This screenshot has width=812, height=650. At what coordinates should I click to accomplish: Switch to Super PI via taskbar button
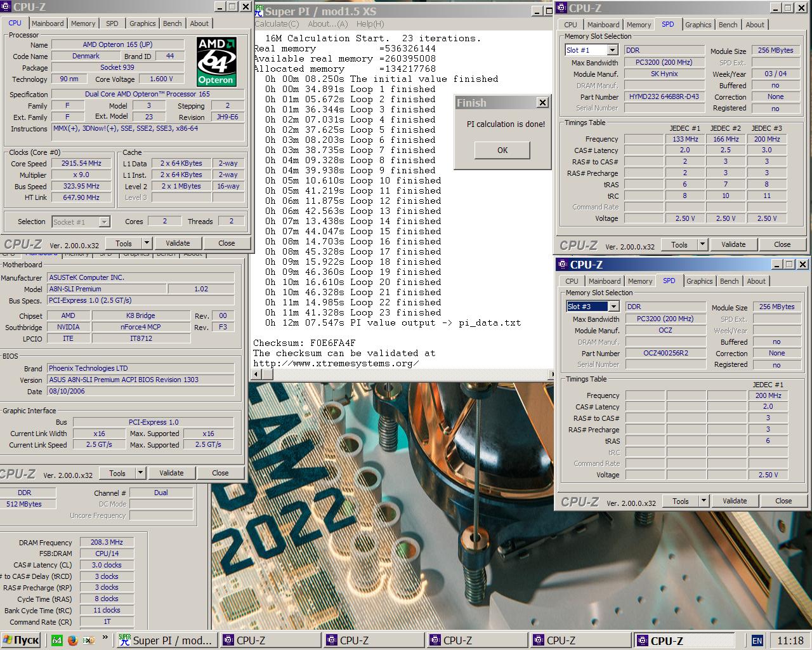[167, 640]
